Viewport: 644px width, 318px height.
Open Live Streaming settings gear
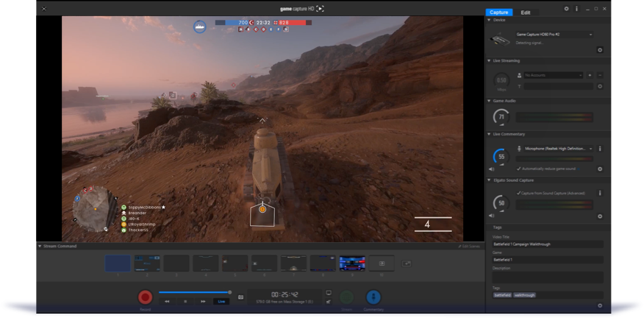pos(600,86)
